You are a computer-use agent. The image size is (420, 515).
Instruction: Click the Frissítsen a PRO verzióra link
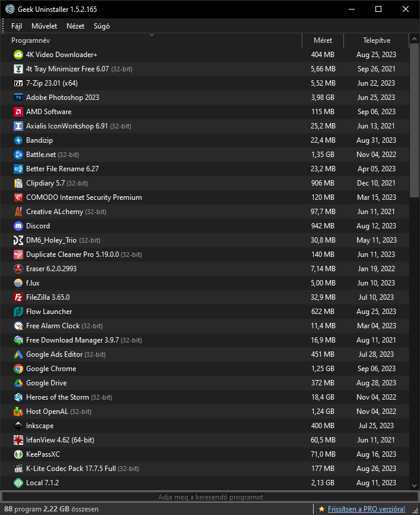[365, 509]
